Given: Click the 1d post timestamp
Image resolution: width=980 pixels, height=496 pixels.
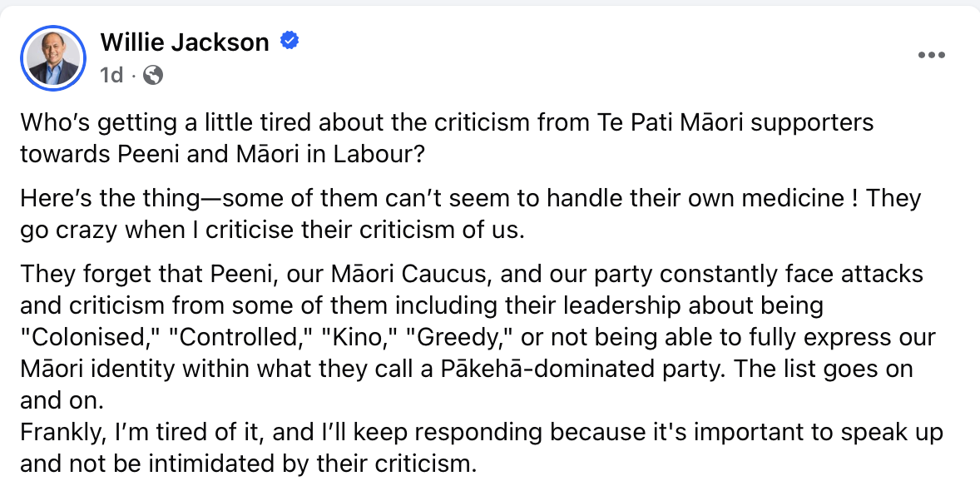Looking at the screenshot, I should coord(111,76).
